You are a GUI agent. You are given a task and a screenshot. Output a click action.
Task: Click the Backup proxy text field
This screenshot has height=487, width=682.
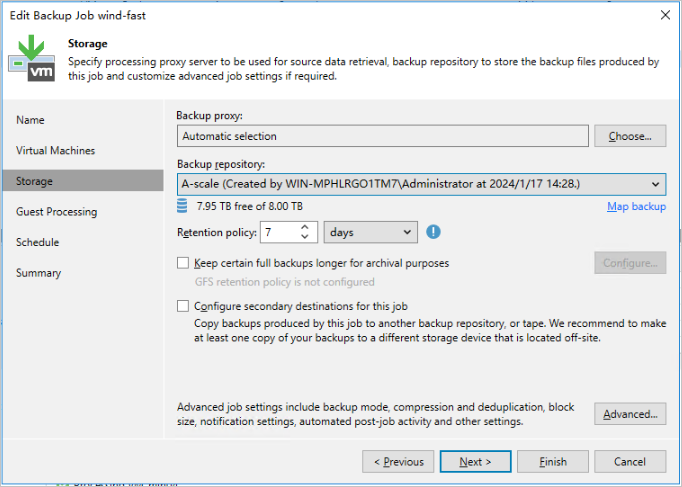click(x=382, y=136)
